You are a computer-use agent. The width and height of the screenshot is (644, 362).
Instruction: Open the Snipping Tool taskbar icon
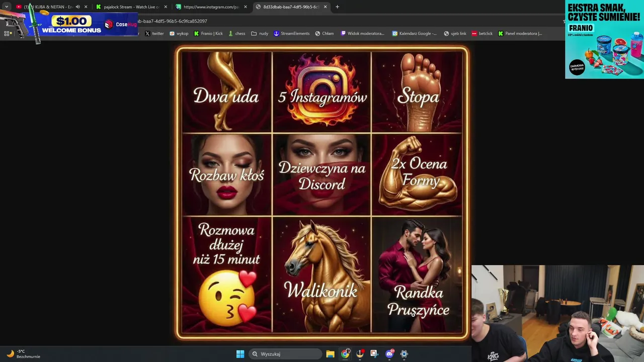374,354
